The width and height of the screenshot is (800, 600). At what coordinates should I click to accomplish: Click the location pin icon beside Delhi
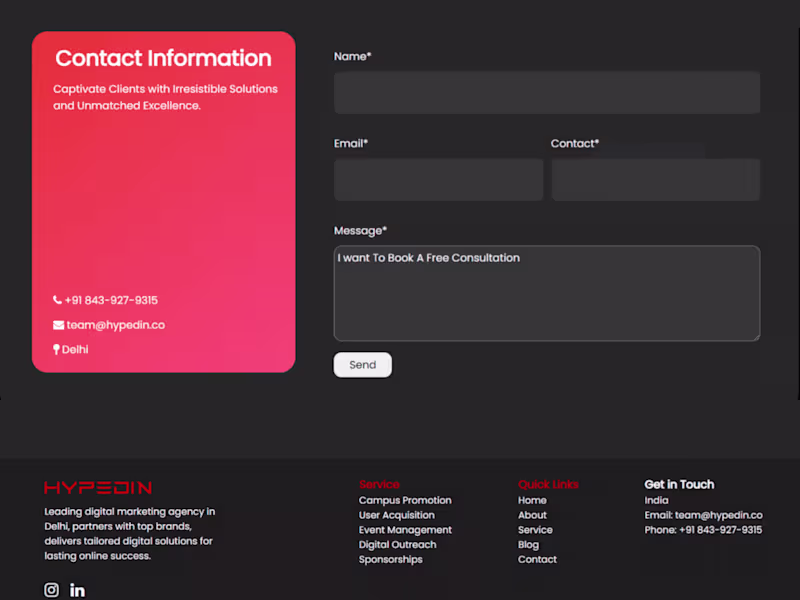56,349
